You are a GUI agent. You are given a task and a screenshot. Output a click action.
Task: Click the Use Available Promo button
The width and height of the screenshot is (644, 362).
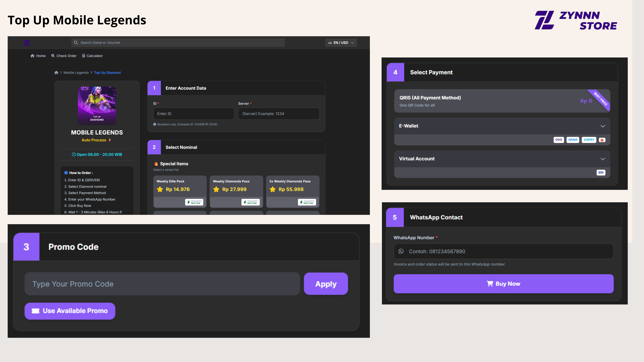click(70, 311)
